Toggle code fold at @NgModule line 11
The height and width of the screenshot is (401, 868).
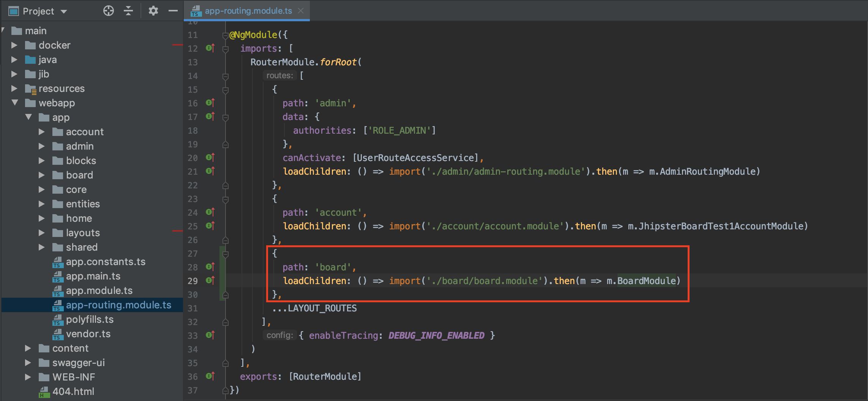pos(225,35)
